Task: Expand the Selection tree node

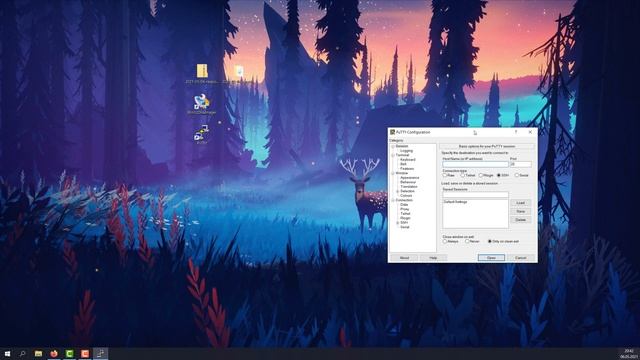Action: tap(398, 191)
